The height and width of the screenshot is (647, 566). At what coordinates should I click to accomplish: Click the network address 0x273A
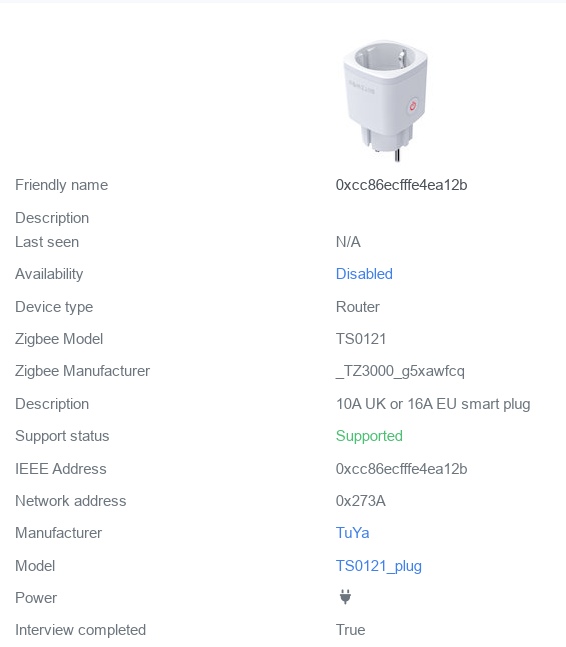click(x=361, y=501)
